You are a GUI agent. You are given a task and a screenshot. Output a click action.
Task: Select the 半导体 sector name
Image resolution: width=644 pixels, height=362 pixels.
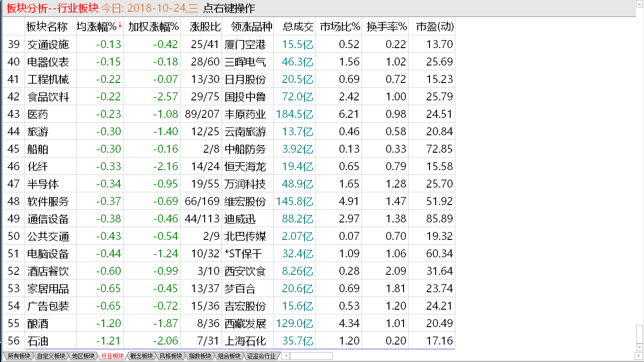pyautogui.click(x=43, y=184)
